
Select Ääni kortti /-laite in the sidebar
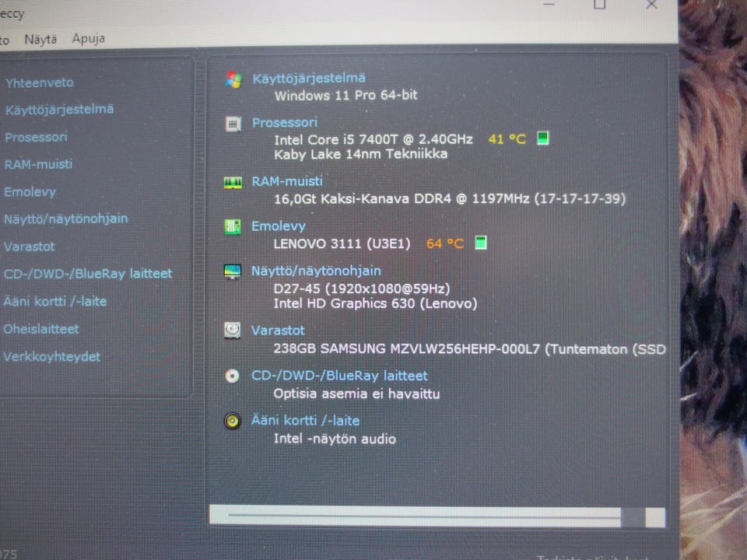55,302
